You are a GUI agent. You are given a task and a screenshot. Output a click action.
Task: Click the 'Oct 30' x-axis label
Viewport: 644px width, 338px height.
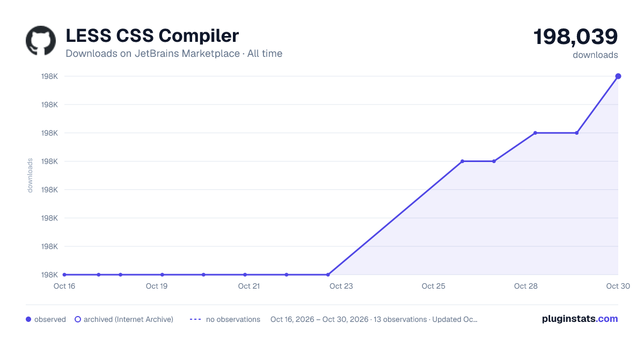coord(617,286)
